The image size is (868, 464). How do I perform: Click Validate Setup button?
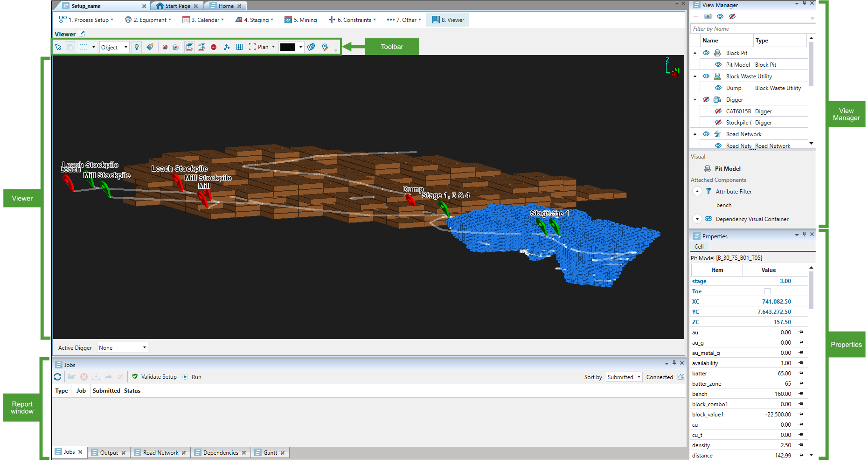(154, 377)
